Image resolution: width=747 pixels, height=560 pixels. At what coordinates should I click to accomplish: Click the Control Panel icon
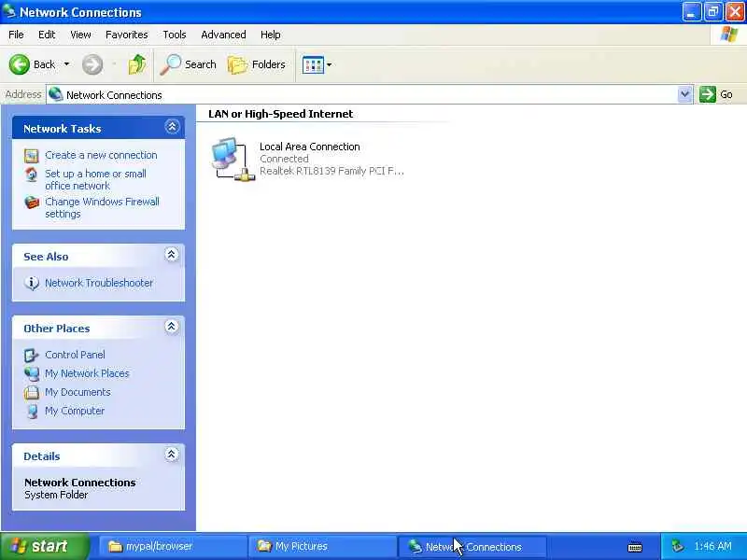click(32, 356)
